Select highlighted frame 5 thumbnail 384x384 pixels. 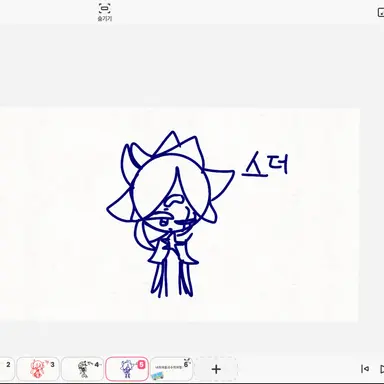127,369
